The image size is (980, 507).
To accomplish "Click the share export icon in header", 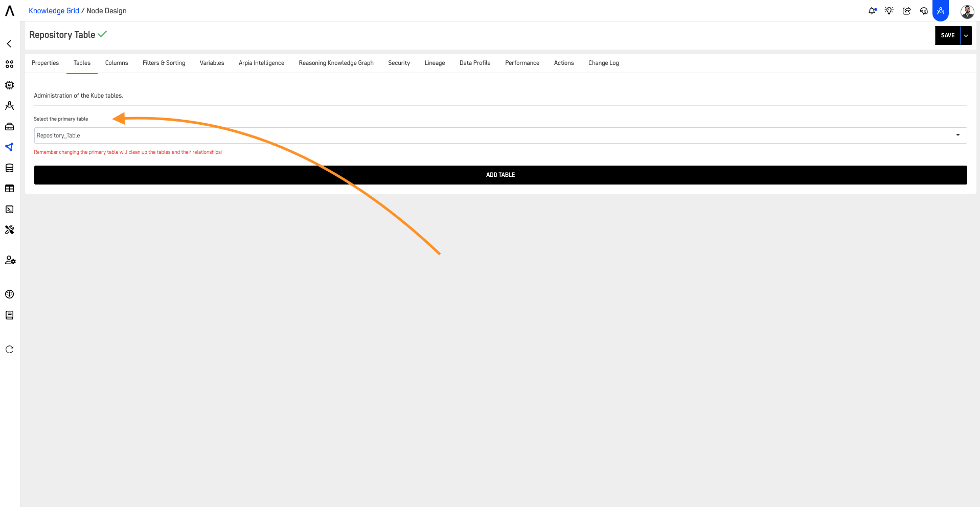I will pos(906,11).
